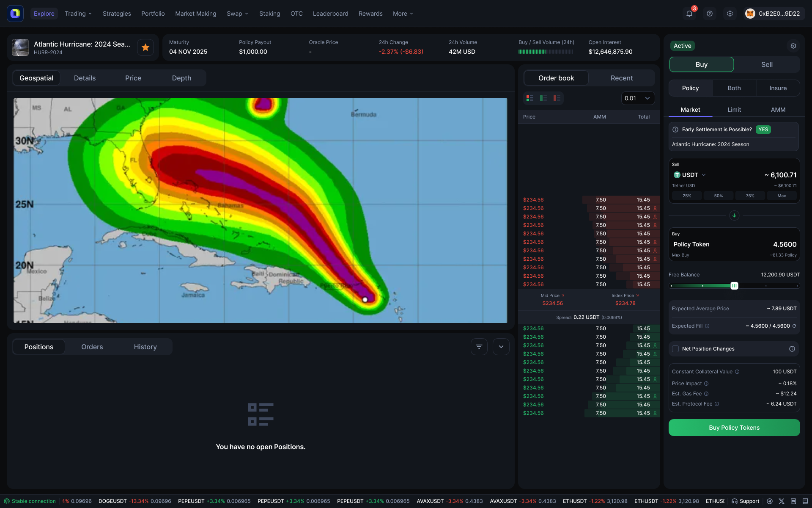This screenshot has height=508, width=812.
Task: Select the combined buy/sell order book layout icon
Action: pos(529,98)
